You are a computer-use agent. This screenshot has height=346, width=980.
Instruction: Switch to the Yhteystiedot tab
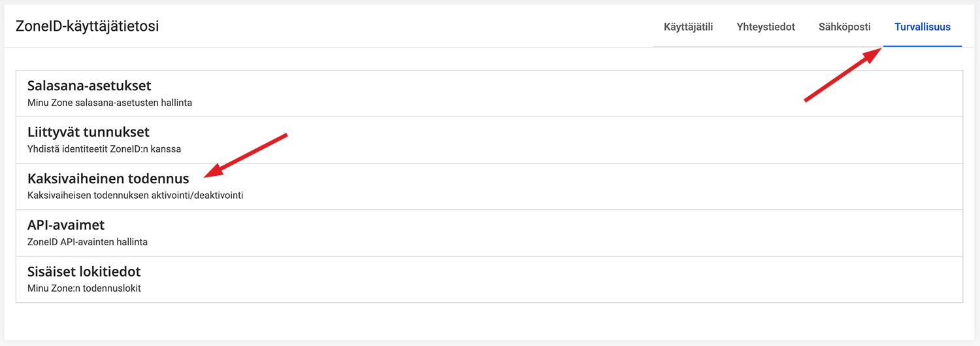[766, 27]
